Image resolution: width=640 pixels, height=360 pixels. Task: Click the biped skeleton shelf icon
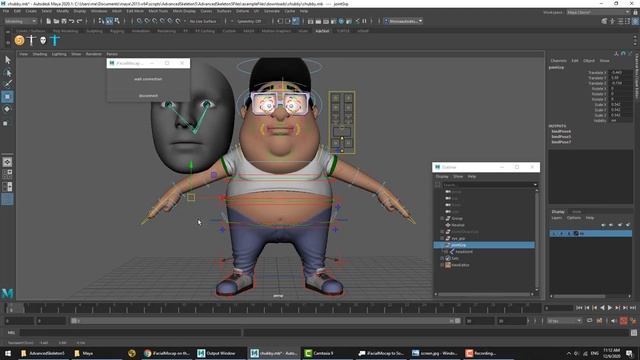pyautogui.click(x=31, y=40)
